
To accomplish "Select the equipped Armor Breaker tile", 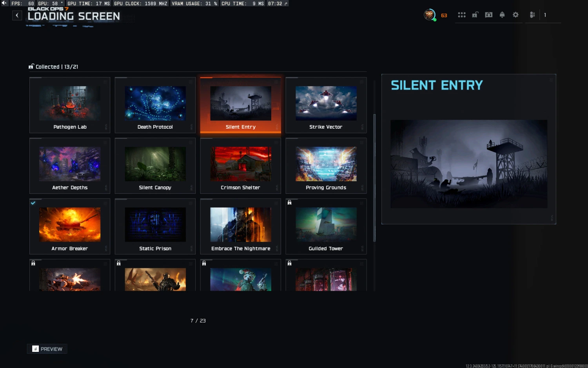I will click(x=70, y=226).
